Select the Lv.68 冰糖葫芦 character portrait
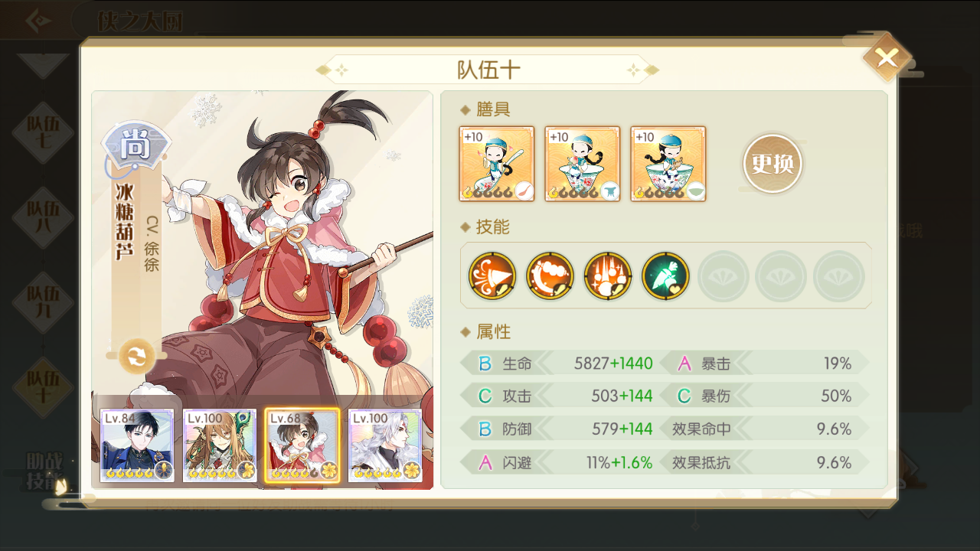 pyautogui.click(x=302, y=445)
